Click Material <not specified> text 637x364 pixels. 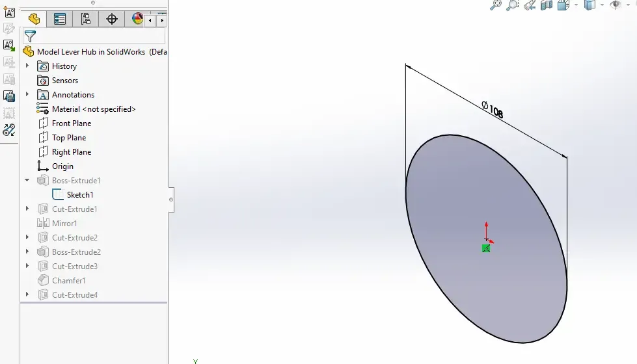pyautogui.click(x=94, y=109)
